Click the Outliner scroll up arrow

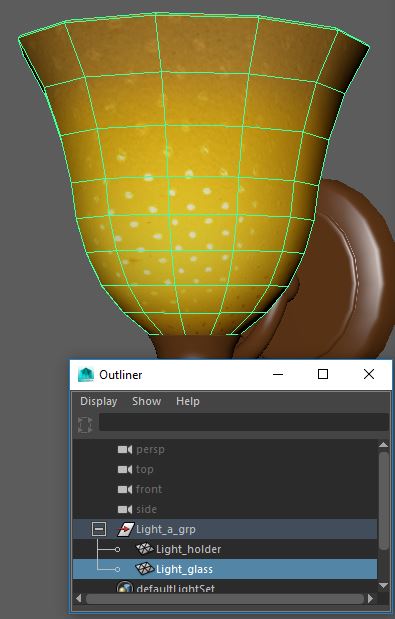(x=384, y=445)
